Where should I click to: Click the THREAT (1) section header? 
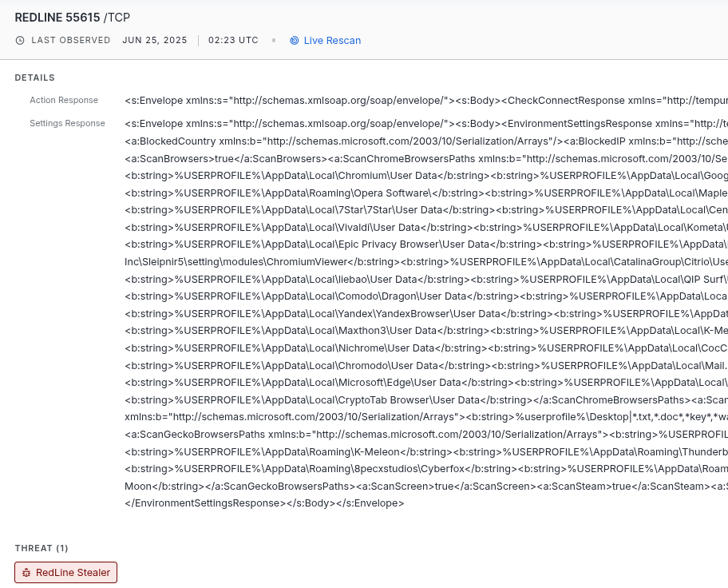42,548
